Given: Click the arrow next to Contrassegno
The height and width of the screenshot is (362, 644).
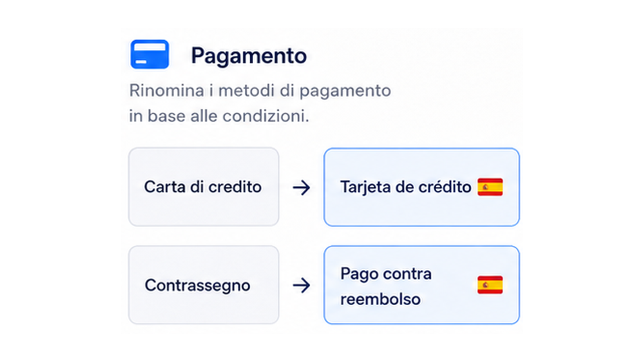Looking at the screenshot, I should pos(301,286).
